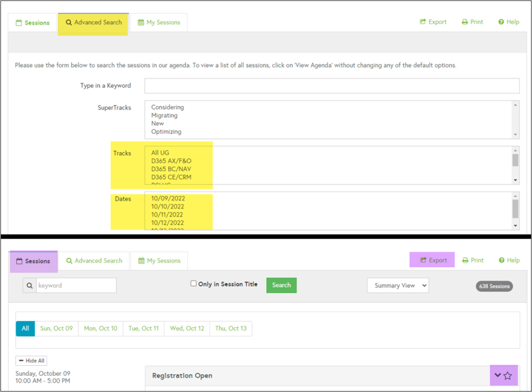Click the '638 Sessions' count badge
The image size is (532, 392).
click(495, 286)
